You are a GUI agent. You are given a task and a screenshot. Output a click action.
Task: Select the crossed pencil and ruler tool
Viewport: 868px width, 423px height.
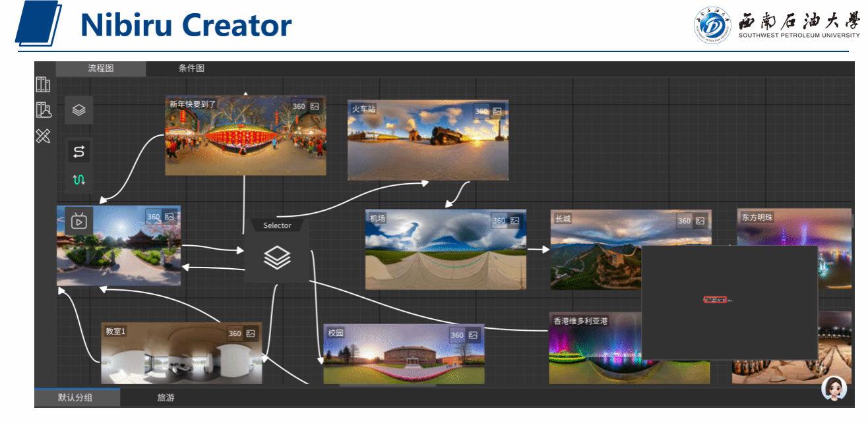pos(43,136)
